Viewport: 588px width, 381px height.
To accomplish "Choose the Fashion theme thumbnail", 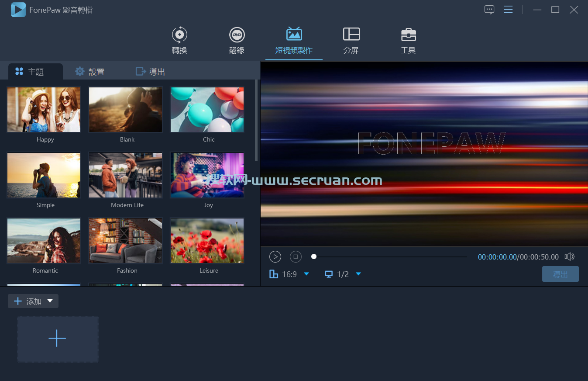I will click(x=125, y=241).
